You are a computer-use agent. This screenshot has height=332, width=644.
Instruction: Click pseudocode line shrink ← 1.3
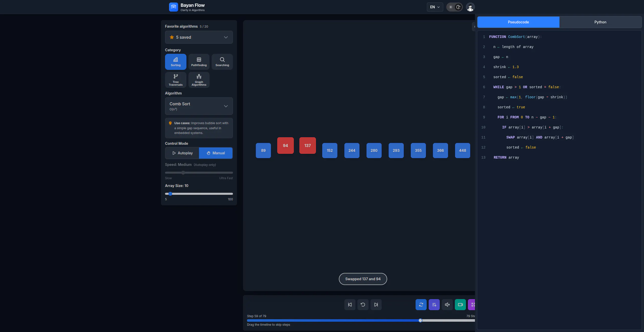506,67
